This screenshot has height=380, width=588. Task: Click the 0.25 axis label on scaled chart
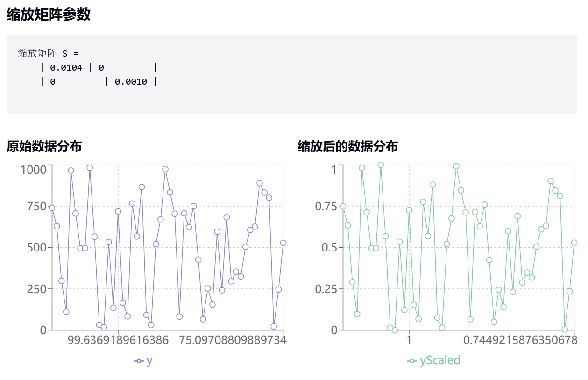coord(326,289)
